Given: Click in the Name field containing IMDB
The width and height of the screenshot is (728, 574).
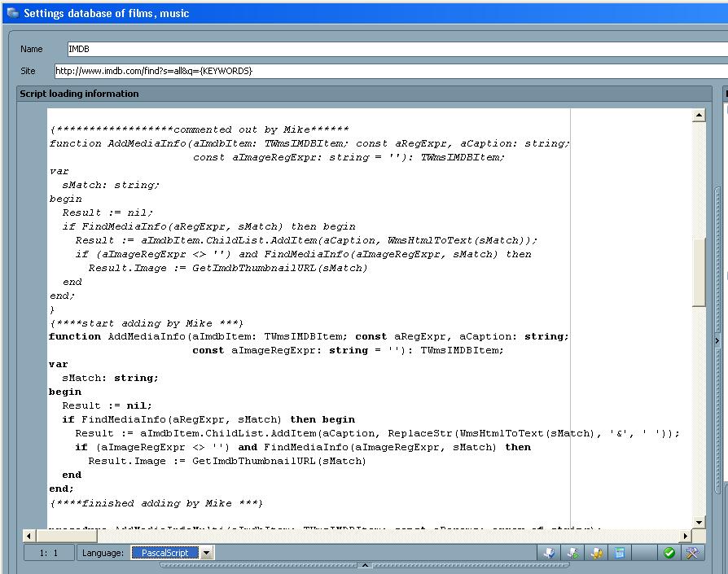Looking at the screenshot, I should point(391,49).
